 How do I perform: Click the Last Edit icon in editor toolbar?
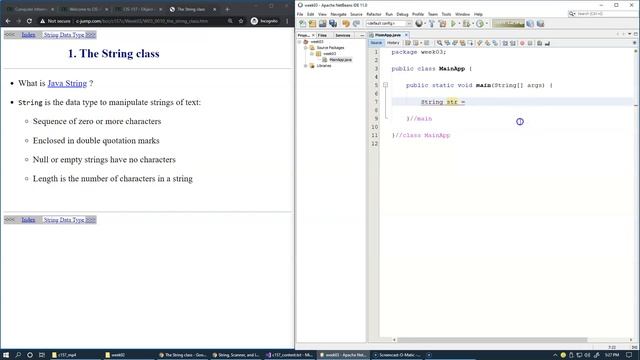[408, 43]
